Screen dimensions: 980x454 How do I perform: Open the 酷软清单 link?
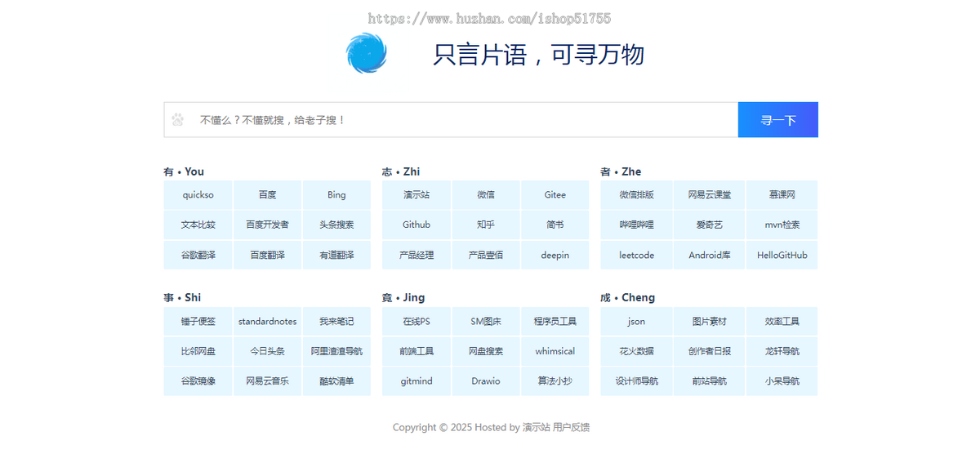[x=336, y=381]
